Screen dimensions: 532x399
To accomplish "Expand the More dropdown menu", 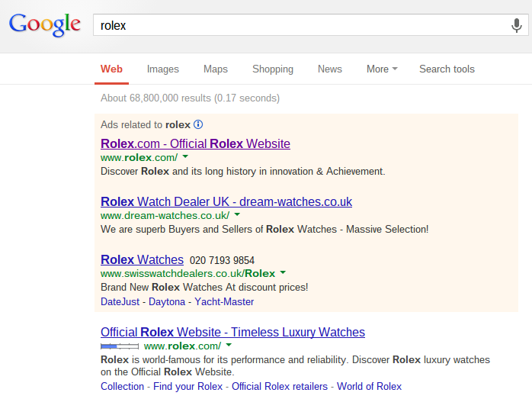I will click(x=382, y=69).
